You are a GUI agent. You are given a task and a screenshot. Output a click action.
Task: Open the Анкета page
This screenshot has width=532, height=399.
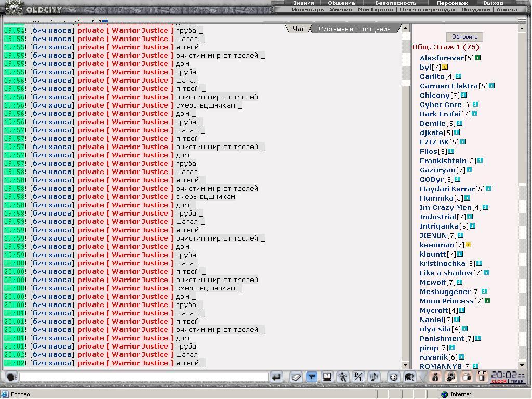[507, 9]
